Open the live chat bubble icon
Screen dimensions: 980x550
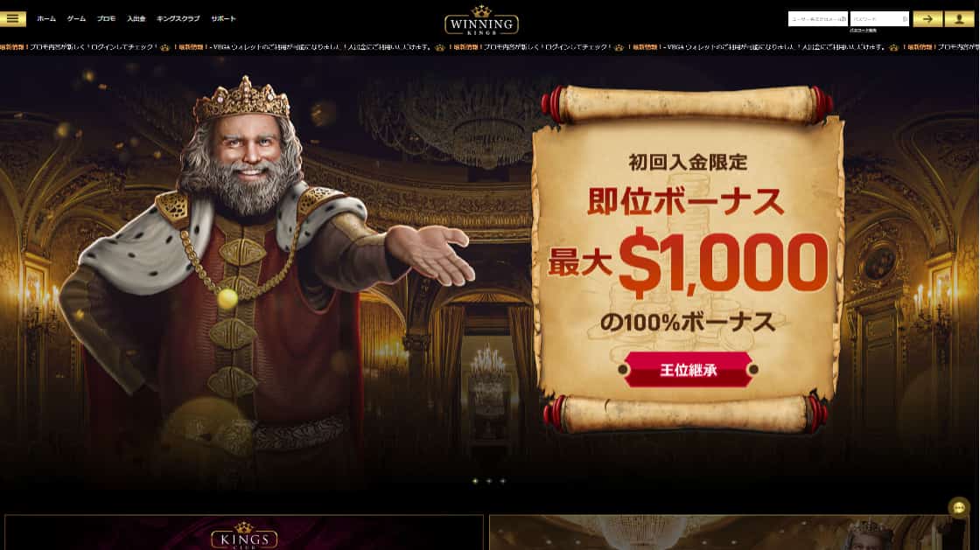[958, 507]
